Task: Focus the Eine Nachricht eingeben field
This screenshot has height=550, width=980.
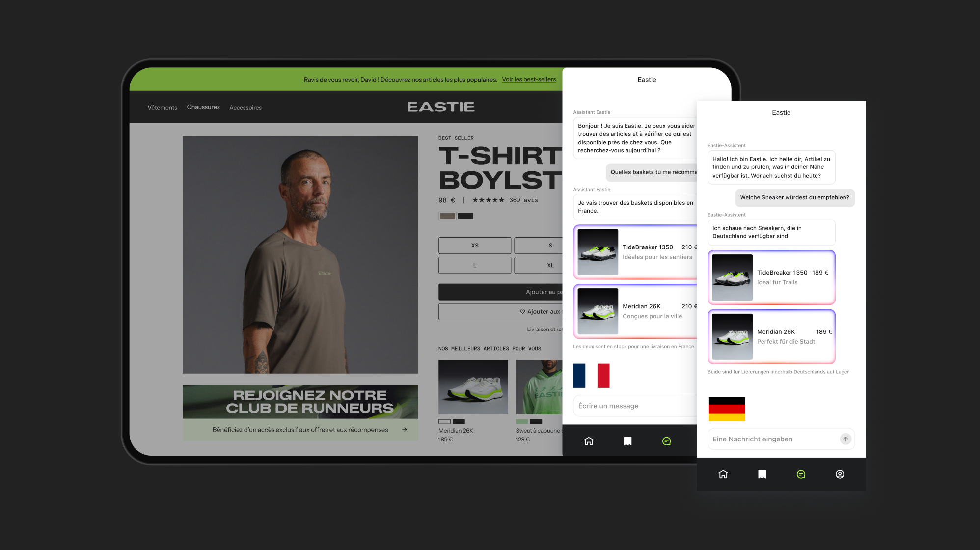Action: (x=781, y=439)
